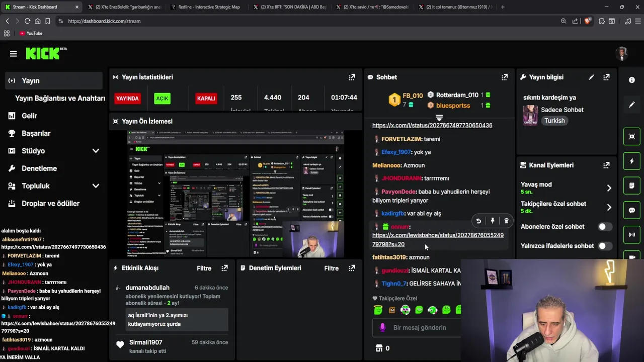Open Takipçilere özel sohbet settings chevron

coord(609,207)
